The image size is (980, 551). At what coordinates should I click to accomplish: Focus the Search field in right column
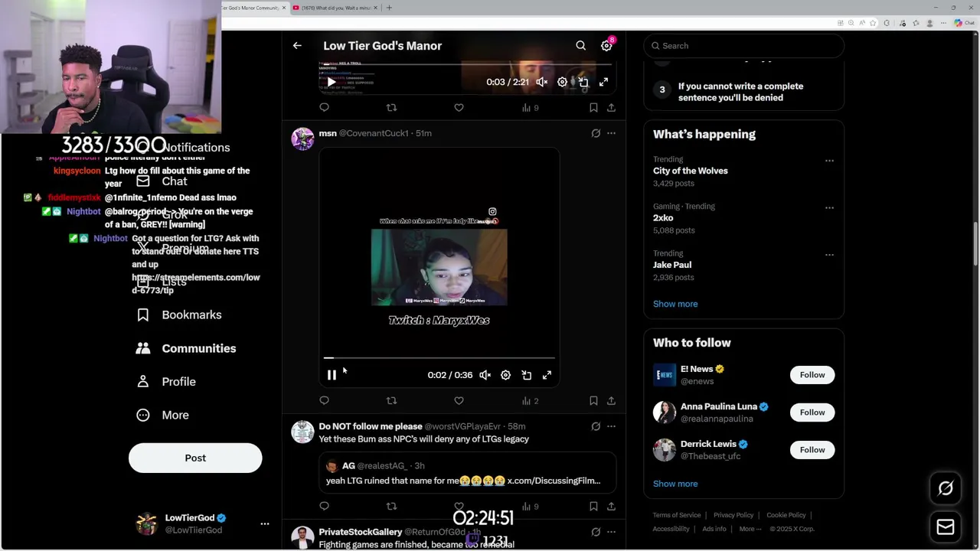tap(743, 46)
